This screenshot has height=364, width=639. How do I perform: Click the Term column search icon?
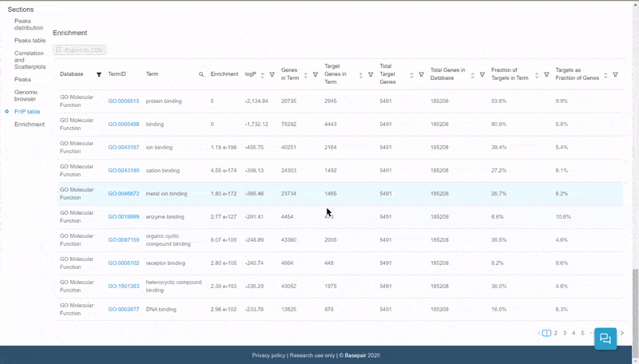tap(201, 74)
